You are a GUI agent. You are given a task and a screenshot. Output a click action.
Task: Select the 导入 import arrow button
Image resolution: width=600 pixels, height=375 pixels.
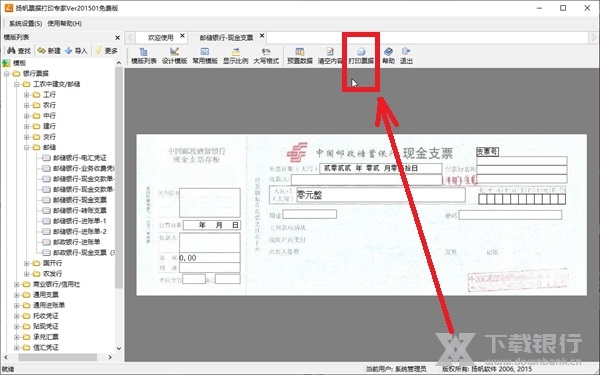76,51
